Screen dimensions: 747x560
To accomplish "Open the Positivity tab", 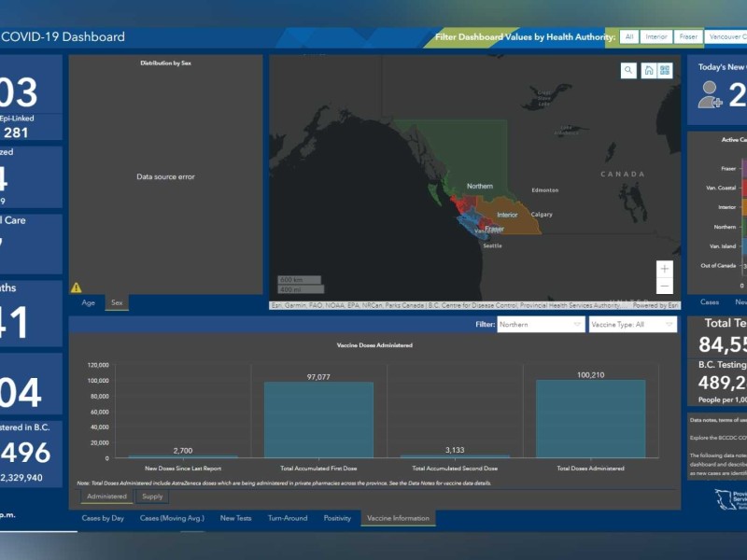I will pos(337,518).
